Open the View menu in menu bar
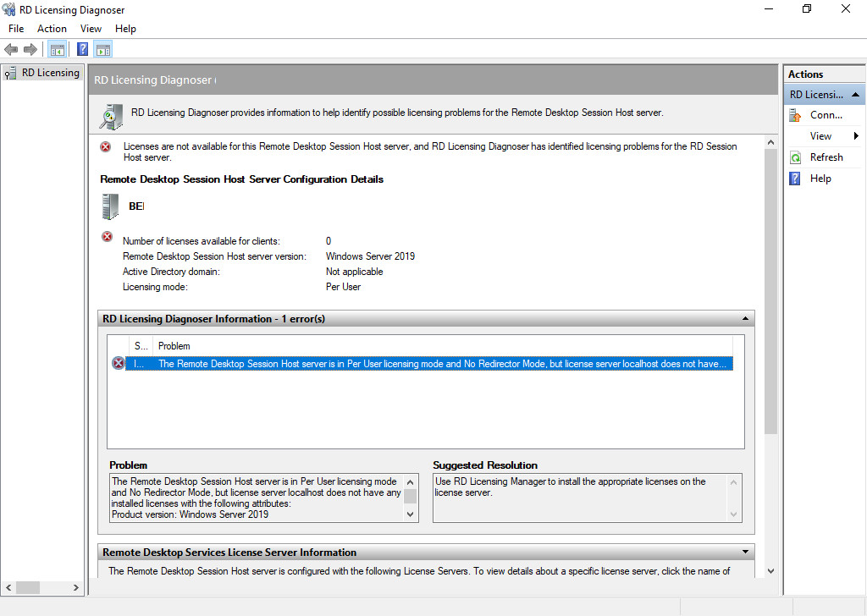867x616 pixels. pos(91,29)
